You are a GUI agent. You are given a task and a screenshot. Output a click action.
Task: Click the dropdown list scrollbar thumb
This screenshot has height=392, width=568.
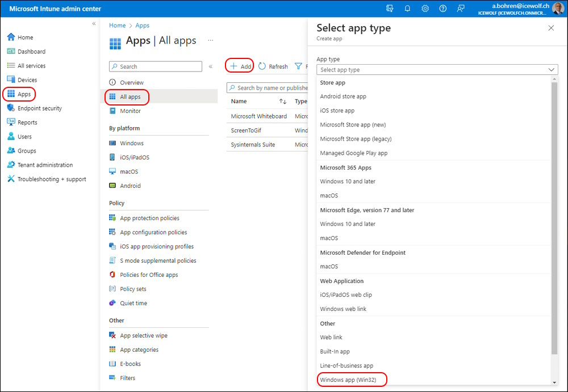(x=554, y=218)
